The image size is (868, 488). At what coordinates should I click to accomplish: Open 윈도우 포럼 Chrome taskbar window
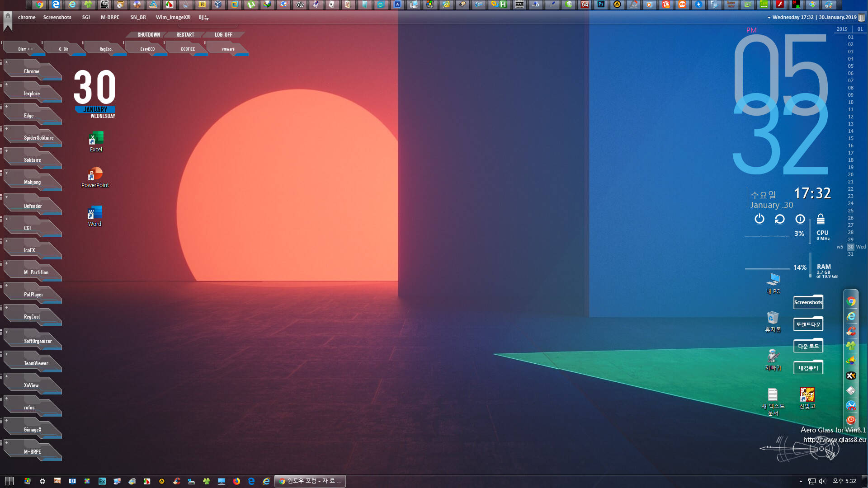pyautogui.click(x=310, y=481)
